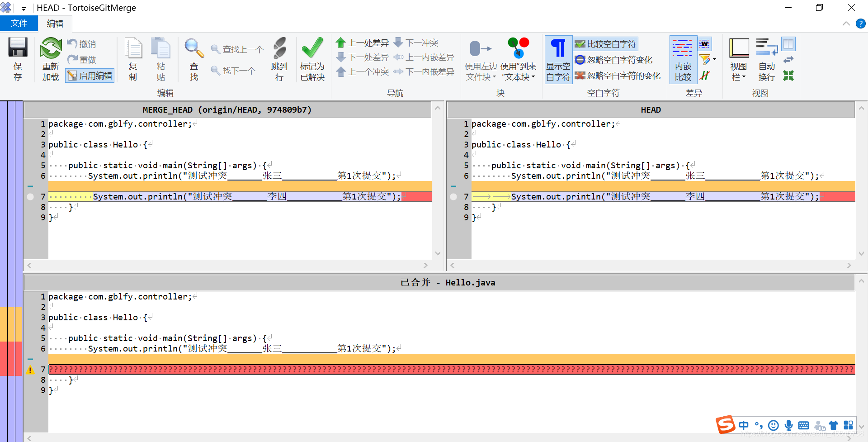Click the green collapse arrows icon
This screenshot has width=868, height=442.
pos(788,76)
